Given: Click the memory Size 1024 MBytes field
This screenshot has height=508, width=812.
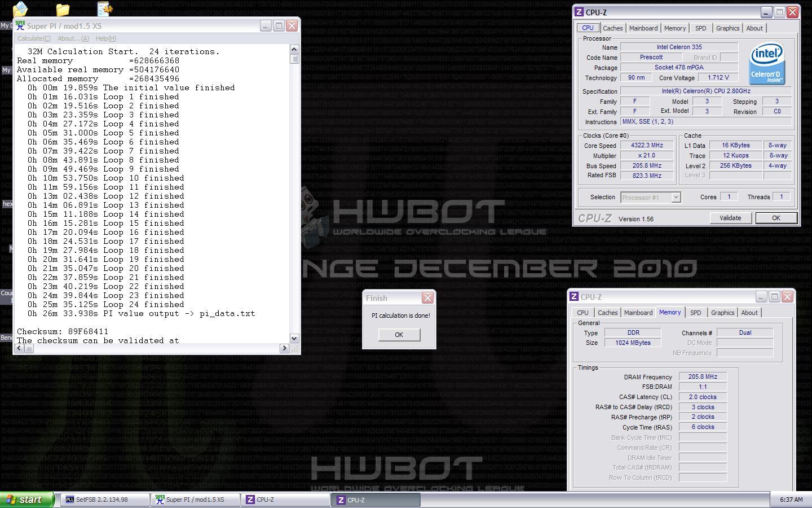Looking at the screenshot, I should click(x=633, y=343).
